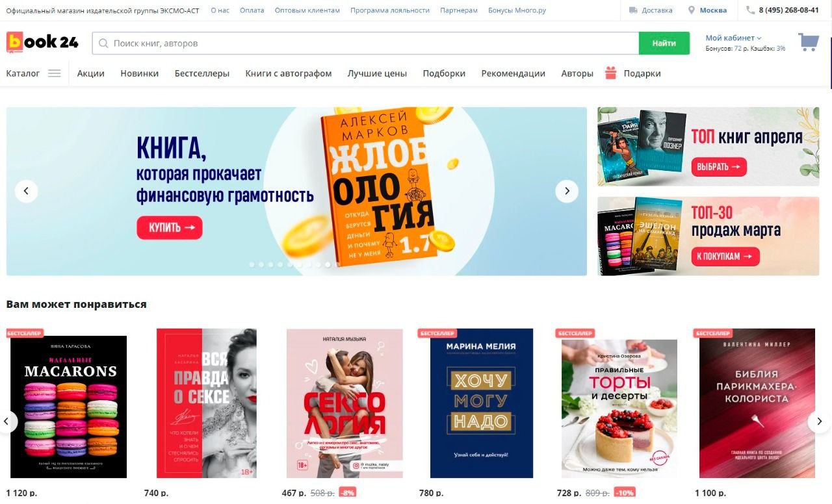The image size is (832, 504).
Task: Click the Book24 logo
Action: point(42,43)
